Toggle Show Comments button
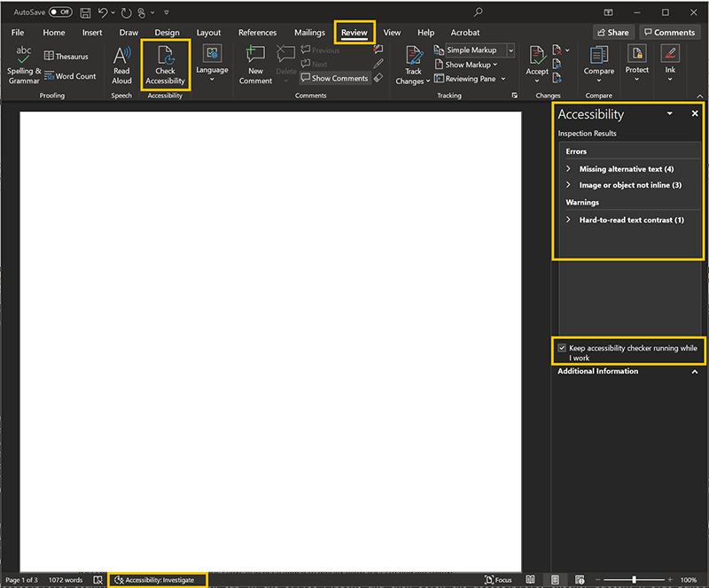709x588 pixels. tap(335, 78)
